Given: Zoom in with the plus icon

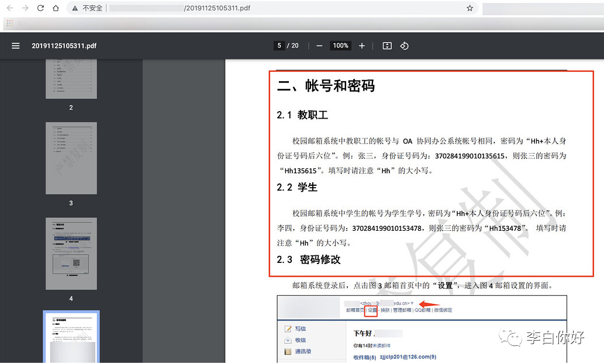Looking at the screenshot, I should 362,46.
